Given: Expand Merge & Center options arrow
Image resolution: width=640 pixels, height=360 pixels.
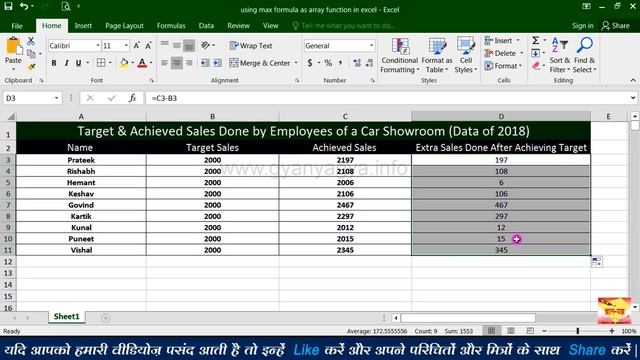Looking at the screenshot, I should [x=296, y=63].
